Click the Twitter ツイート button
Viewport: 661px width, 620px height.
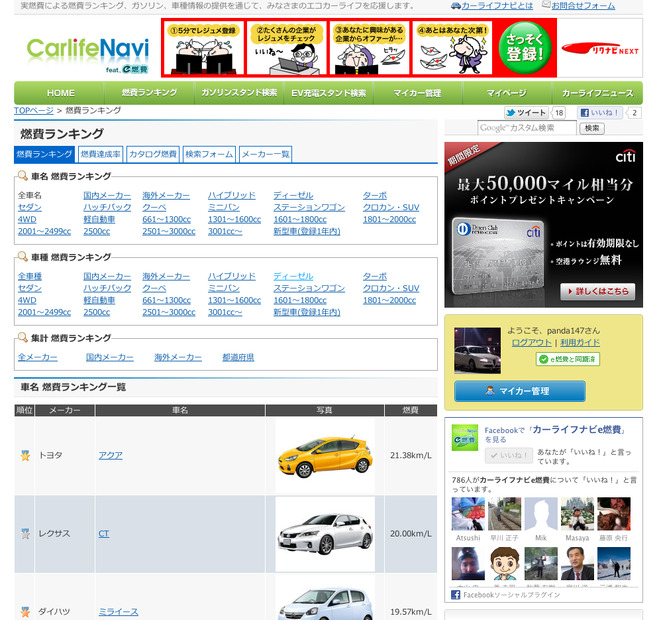click(x=526, y=113)
